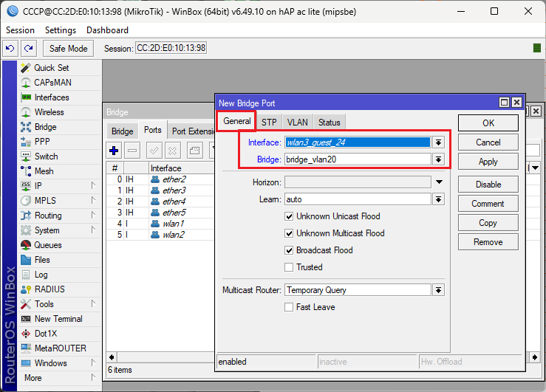The image size is (546, 392).
Task: Expand the Horizon field arrow
Action: click(439, 182)
